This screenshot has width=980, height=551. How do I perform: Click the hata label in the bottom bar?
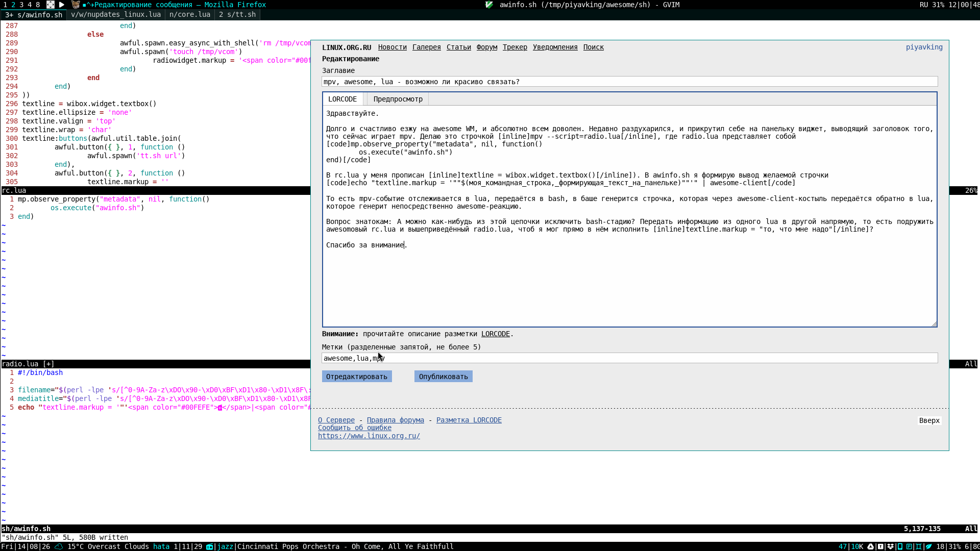click(161, 546)
